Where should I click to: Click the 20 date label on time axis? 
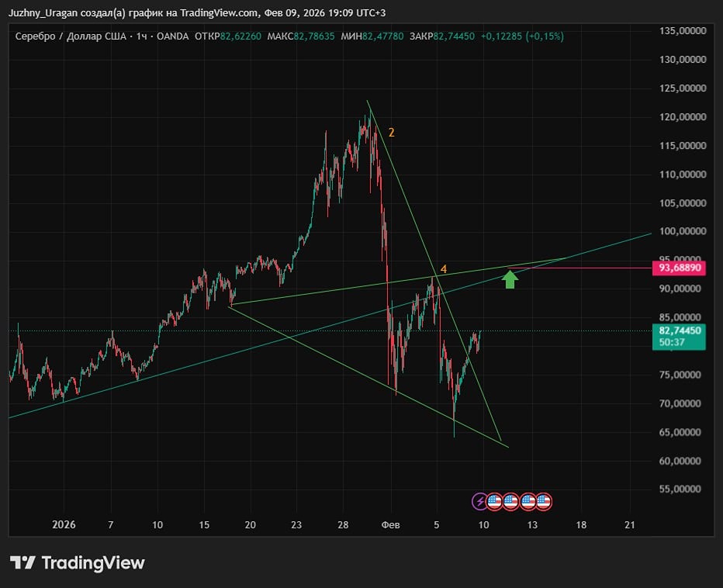coord(250,525)
